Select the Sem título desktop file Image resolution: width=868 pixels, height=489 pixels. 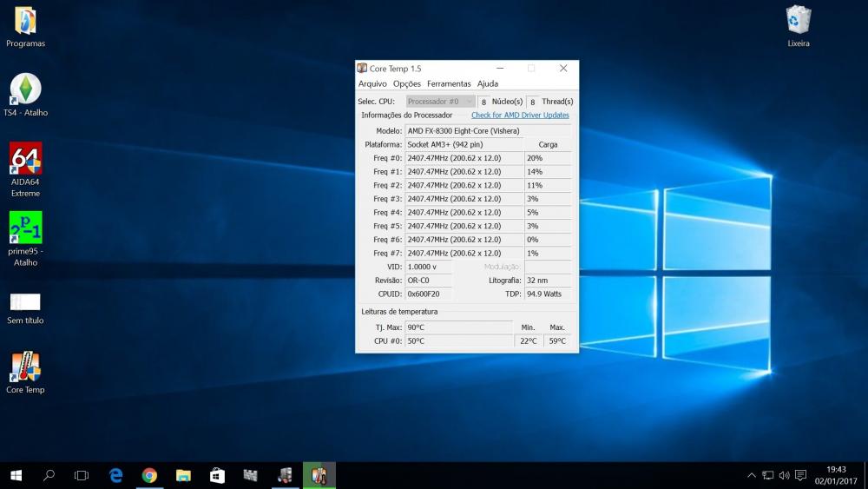pyautogui.click(x=25, y=302)
